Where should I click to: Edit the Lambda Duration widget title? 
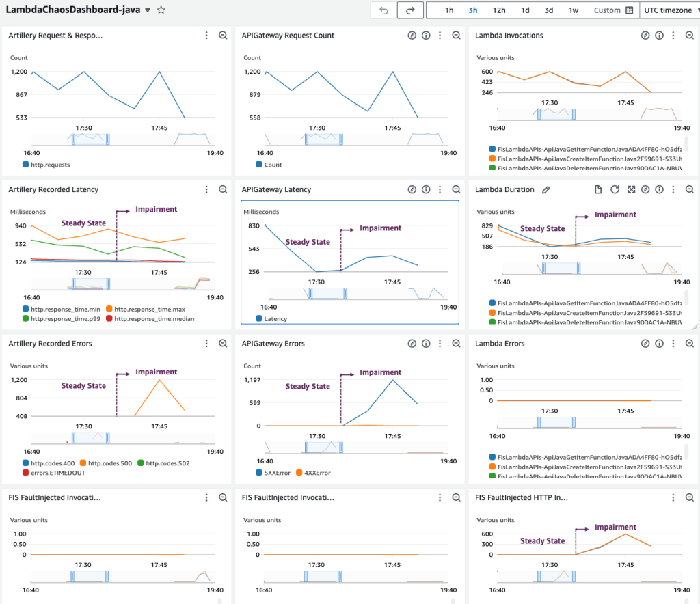coord(546,189)
